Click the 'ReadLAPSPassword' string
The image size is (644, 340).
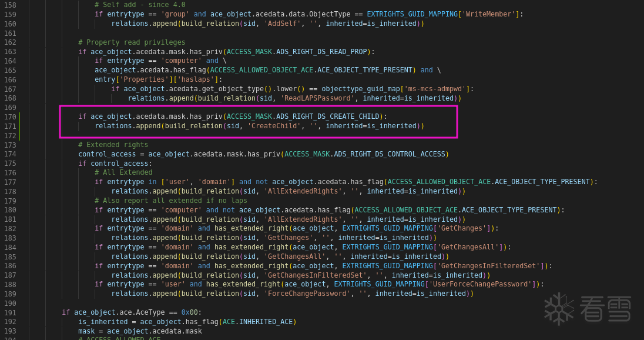point(317,98)
